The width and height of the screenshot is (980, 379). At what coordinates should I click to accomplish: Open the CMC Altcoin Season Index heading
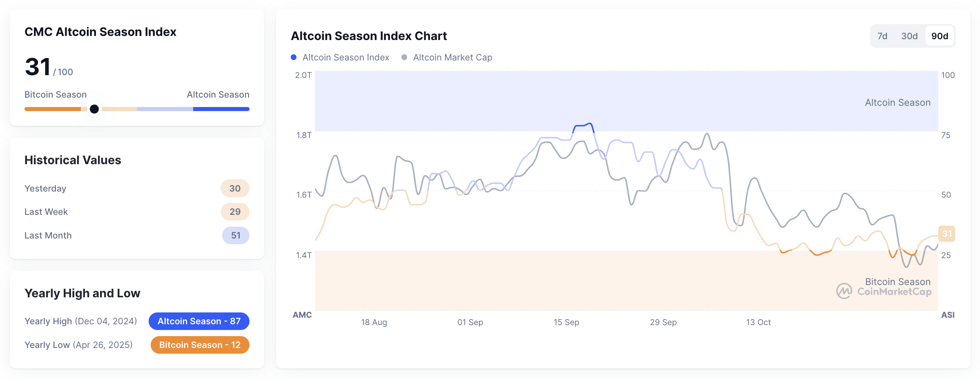pyautogui.click(x=100, y=32)
